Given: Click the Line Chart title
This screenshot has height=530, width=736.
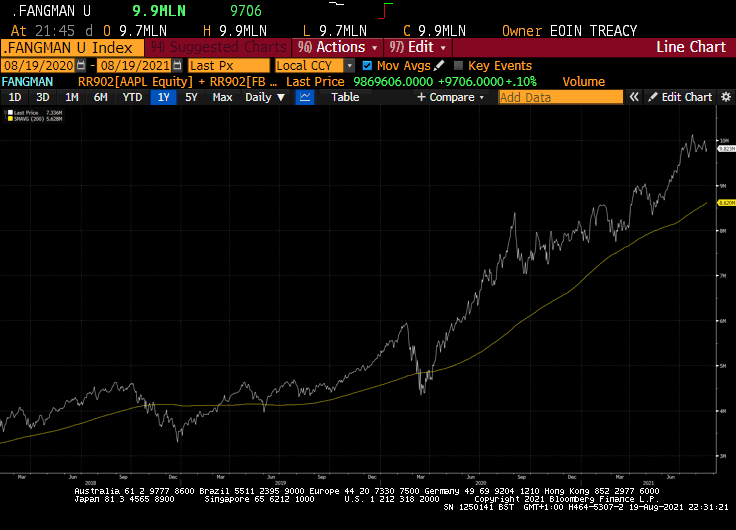Looking at the screenshot, I should coord(691,47).
